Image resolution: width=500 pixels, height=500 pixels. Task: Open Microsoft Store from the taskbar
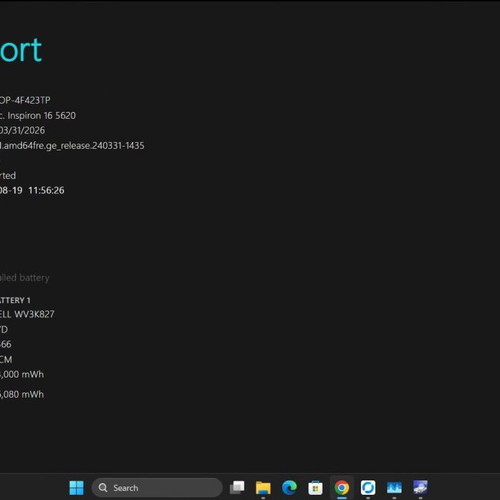point(315,488)
